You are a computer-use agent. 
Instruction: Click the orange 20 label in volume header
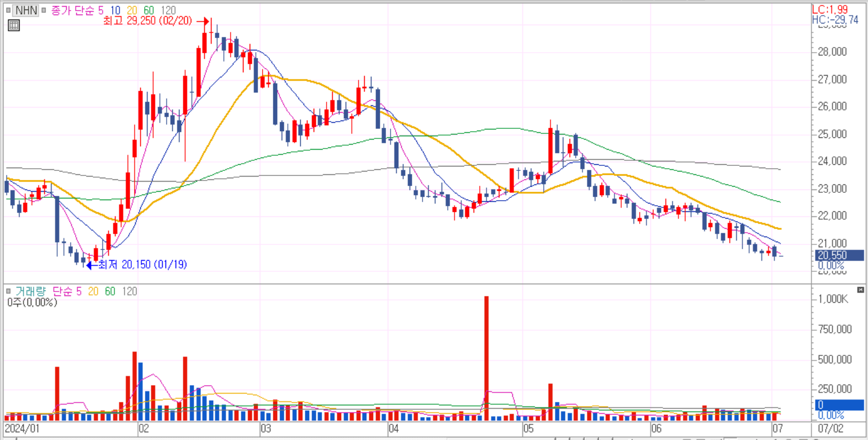click(x=93, y=291)
